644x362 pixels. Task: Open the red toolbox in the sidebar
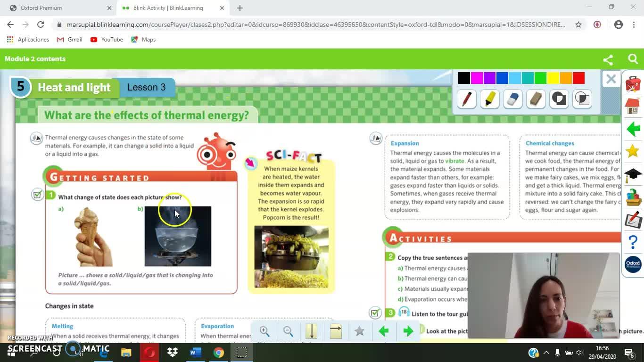click(x=633, y=84)
